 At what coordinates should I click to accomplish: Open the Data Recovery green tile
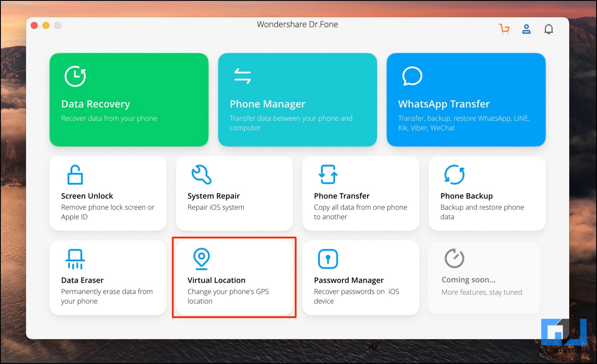coord(129,100)
